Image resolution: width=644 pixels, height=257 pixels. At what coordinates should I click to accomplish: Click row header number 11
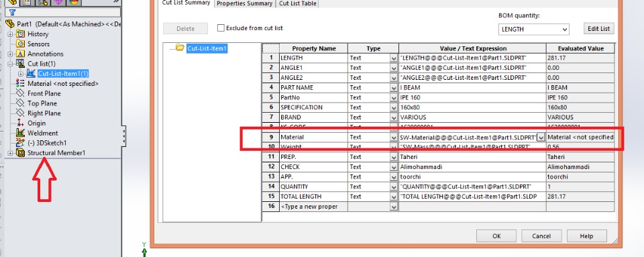point(270,157)
